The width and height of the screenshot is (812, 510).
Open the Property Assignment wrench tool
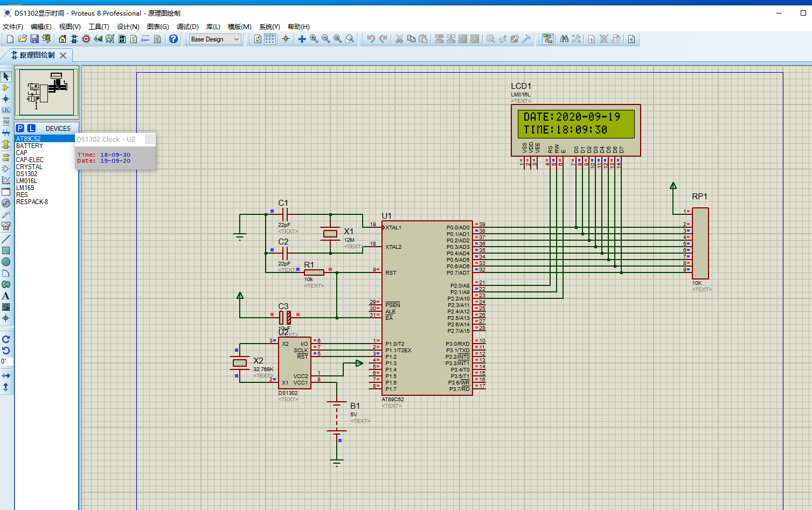pyautogui.click(x=576, y=39)
